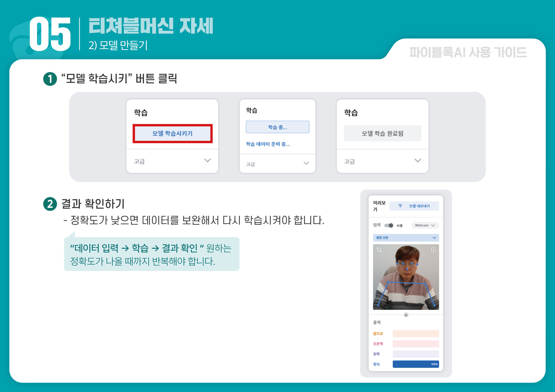
Task: Click the 앞으로 output bar
Action: pyautogui.click(x=416, y=334)
